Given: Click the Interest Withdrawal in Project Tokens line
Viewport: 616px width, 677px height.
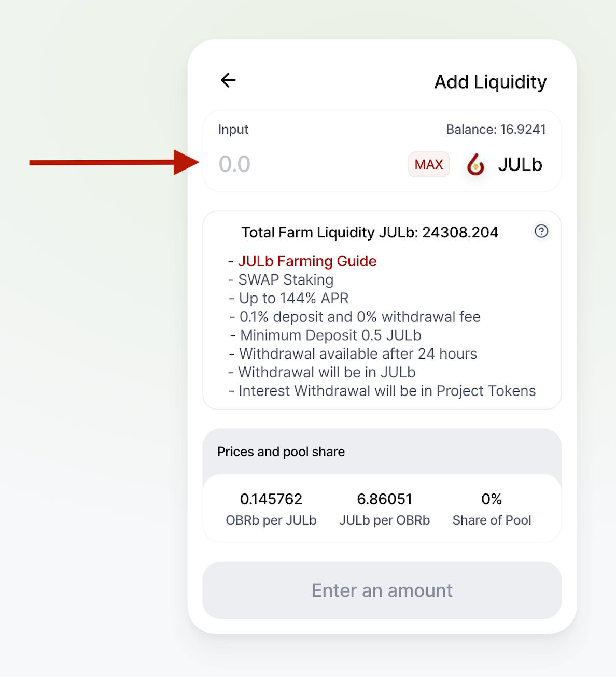Looking at the screenshot, I should (x=387, y=391).
